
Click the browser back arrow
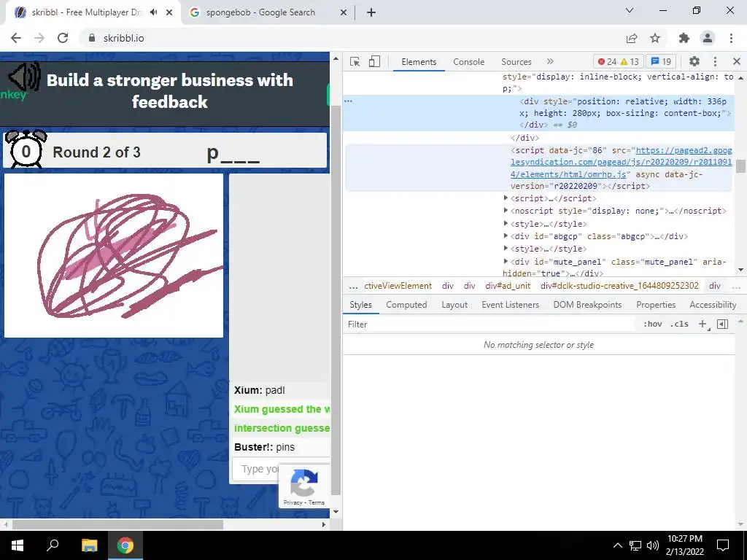point(16,38)
